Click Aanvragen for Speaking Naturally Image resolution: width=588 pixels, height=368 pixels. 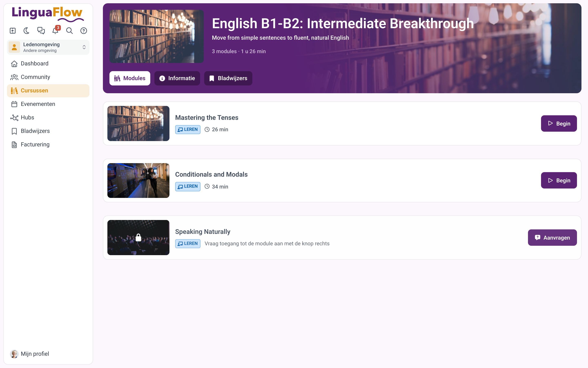(x=552, y=238)
